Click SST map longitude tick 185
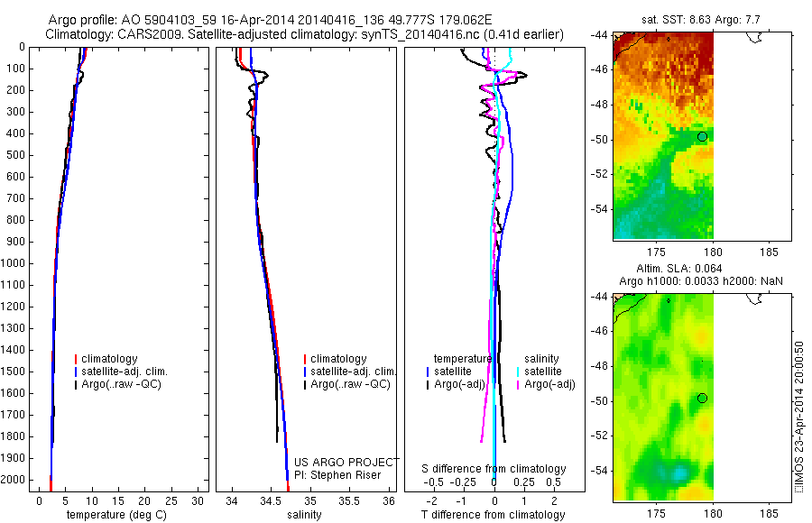The width and height of the screenshot is (812, 523). (x=769, y=252)
